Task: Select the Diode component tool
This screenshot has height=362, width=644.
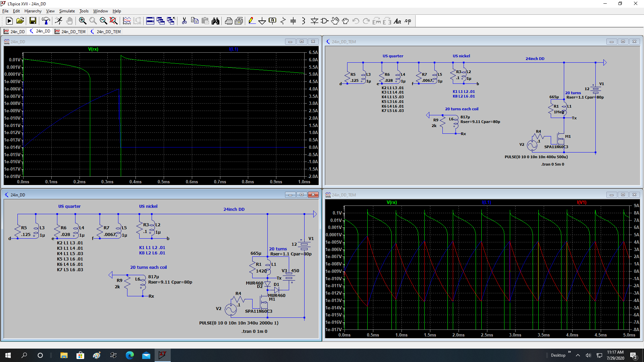Action: point(314,21)
